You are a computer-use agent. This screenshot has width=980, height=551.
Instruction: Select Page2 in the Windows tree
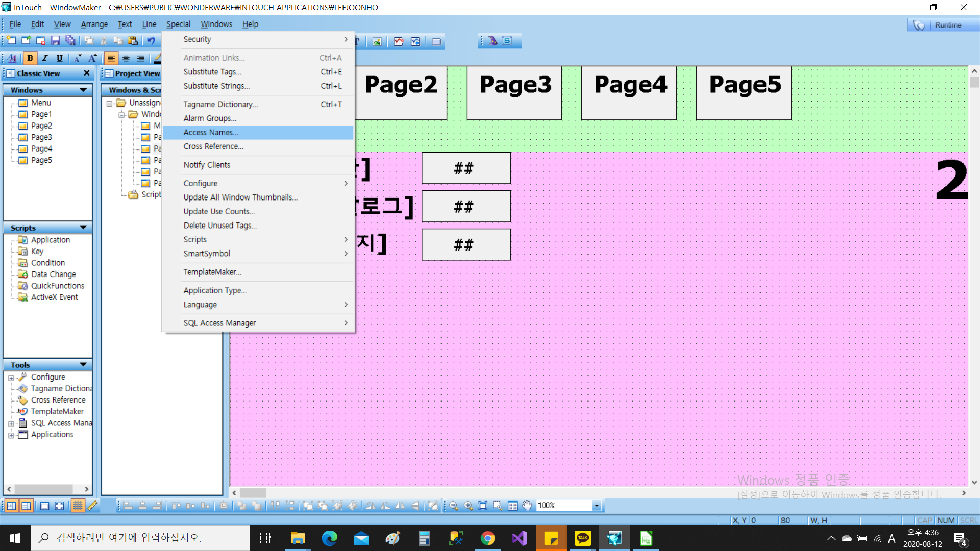pyautogui.click(x=41, y=126)
